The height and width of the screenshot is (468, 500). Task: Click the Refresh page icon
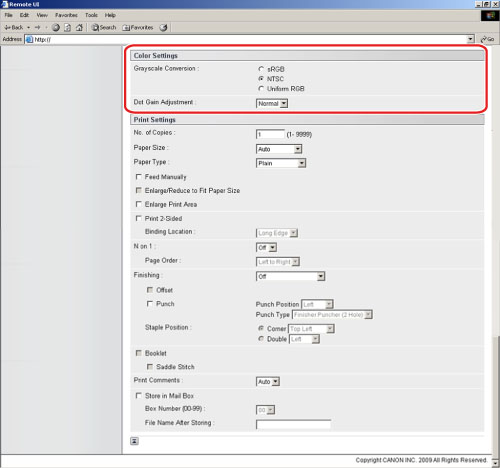pos(68,28)
